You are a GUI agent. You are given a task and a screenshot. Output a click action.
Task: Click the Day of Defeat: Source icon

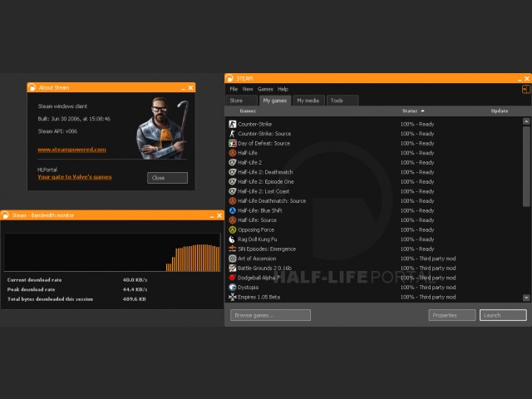pyautogui.click(x=233, y=143)
